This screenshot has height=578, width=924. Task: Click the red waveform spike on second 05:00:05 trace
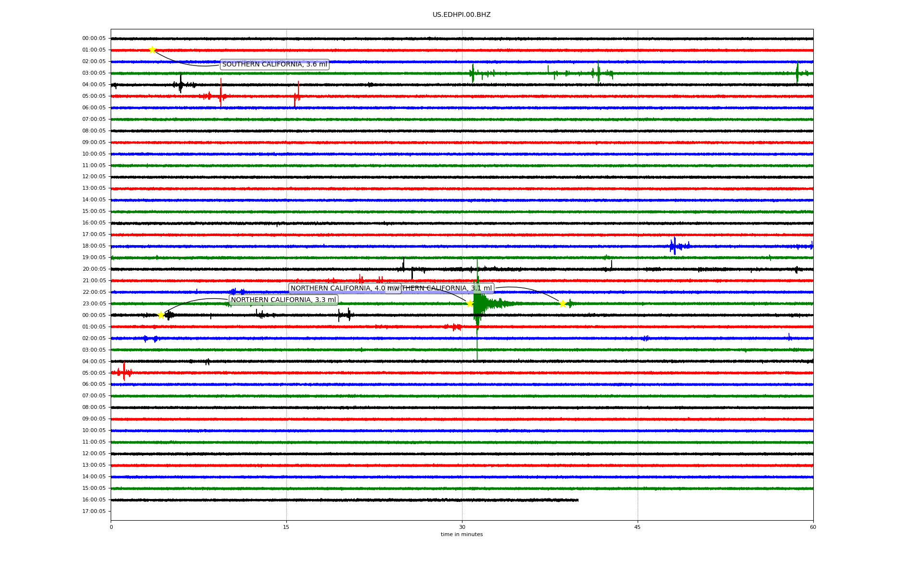pyautogui.click(x=124, y=372)
